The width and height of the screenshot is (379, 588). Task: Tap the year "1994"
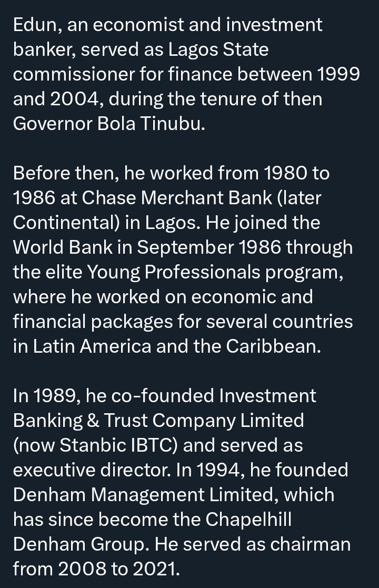(x=216, y=470)
